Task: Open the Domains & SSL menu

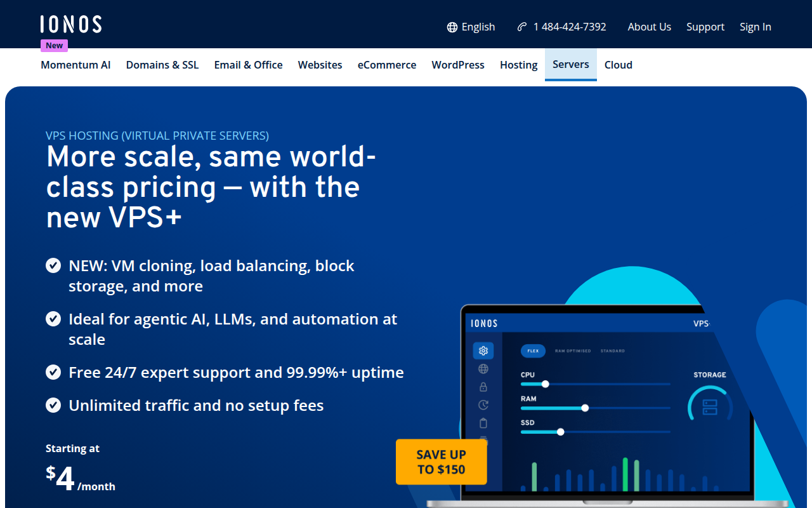Action: tap(162, 65)
